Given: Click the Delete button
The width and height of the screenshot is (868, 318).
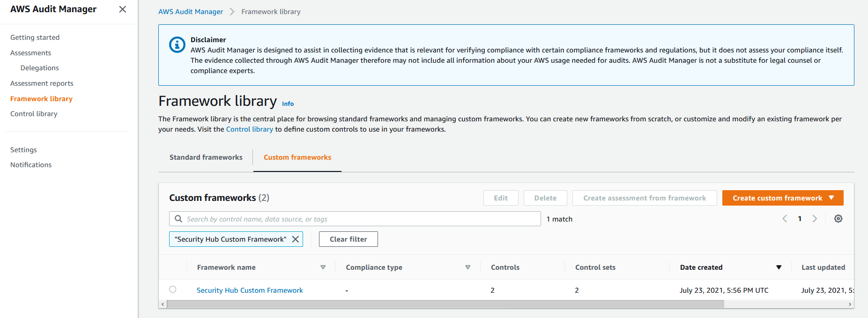Looking at the screenshot, I should pyautogui.click(x=545, y=198).
